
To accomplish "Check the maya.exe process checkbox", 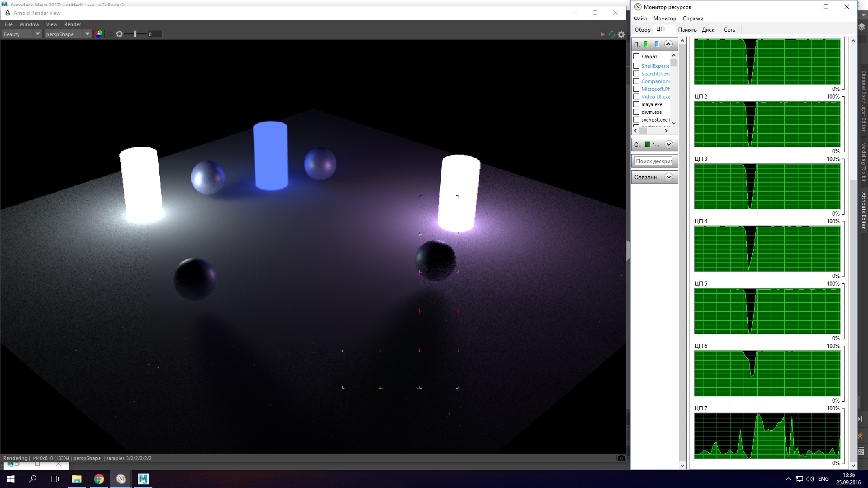I will coord(636,104).
